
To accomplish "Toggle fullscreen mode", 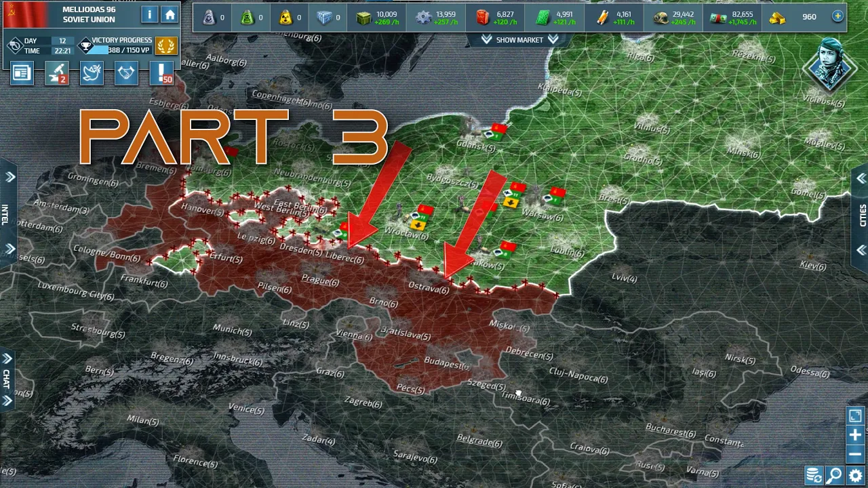I will point(855,415).
